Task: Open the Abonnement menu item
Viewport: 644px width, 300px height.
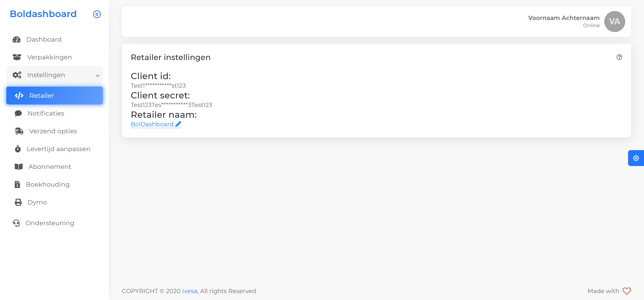Action: coord(49,167)
